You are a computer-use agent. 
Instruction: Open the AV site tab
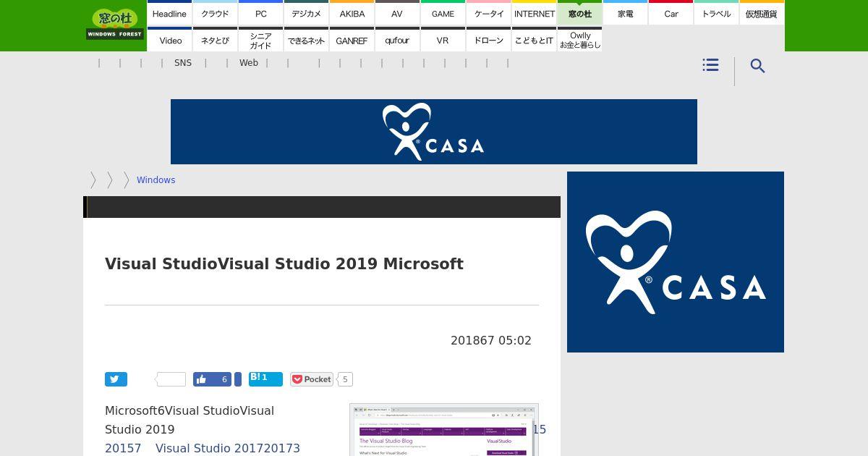pos(397,13)
